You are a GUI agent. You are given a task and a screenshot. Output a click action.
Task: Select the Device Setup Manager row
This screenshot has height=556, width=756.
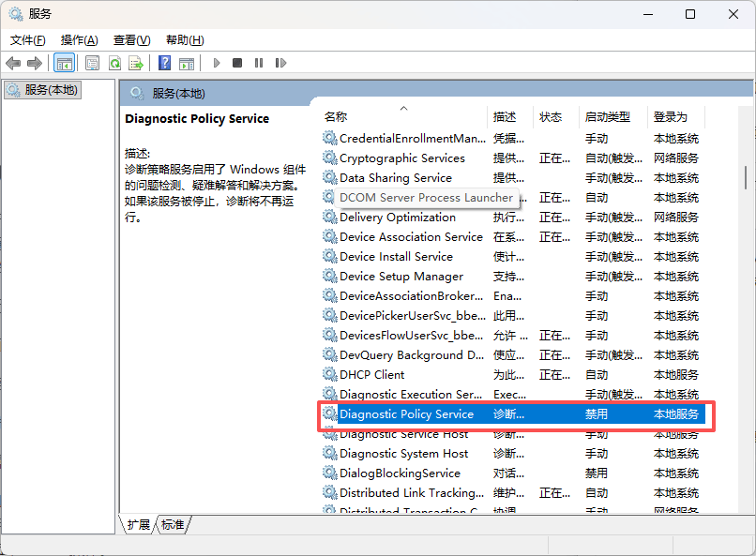point(512,277)
